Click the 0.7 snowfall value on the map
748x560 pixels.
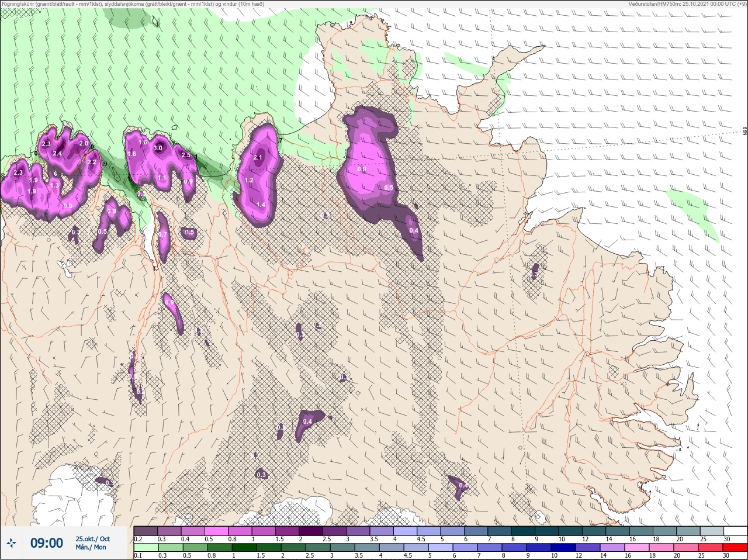[163, 234]
